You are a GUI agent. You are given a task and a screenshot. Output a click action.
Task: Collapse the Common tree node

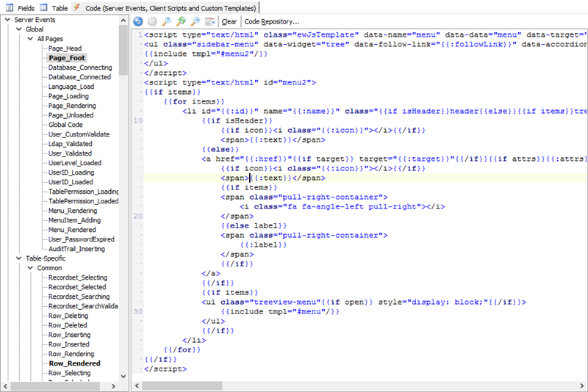click(30, 268)
